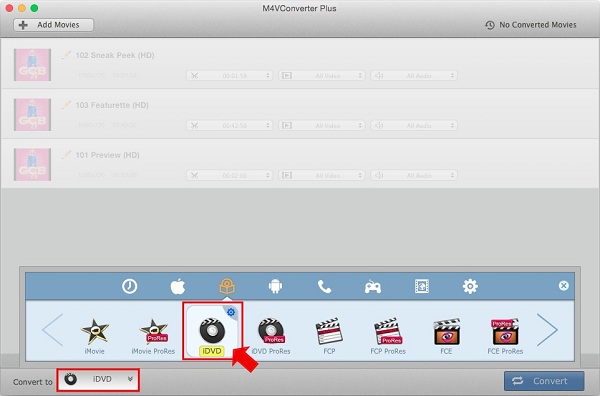Open All Audio dropdown for 103 Featurette
Image resolution: width=600 pixels, height=396 pixels.
414,125
